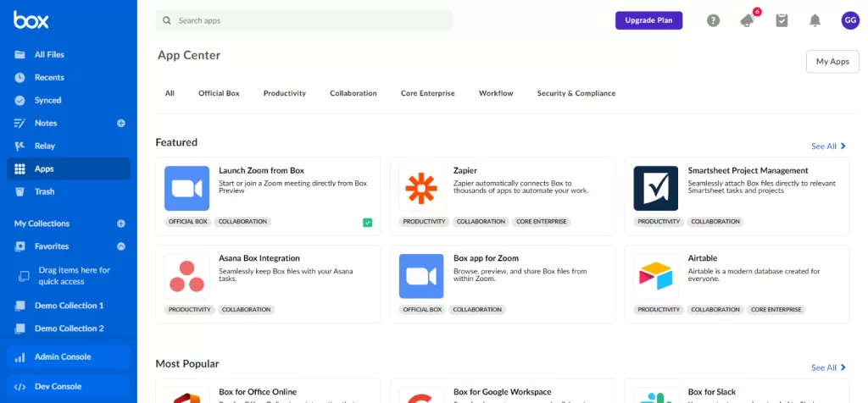Click the Airtable app icon
Viewport: 868px width, 403px height.
point(656,276)
